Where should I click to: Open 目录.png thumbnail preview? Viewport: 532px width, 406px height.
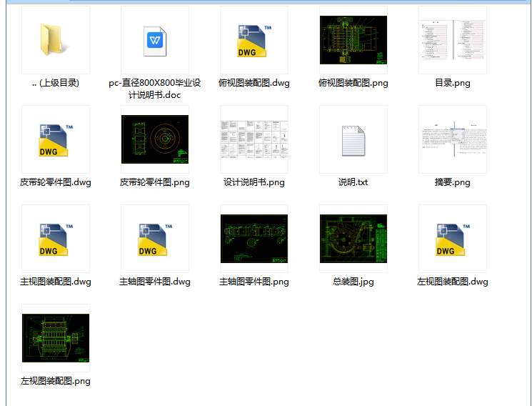(453, 40)
